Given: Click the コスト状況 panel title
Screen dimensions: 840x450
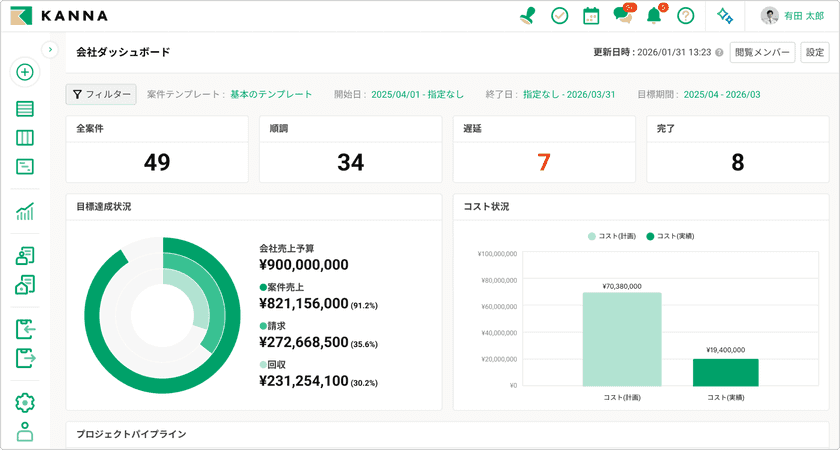Looking at the screenshot, I should 486,207.
